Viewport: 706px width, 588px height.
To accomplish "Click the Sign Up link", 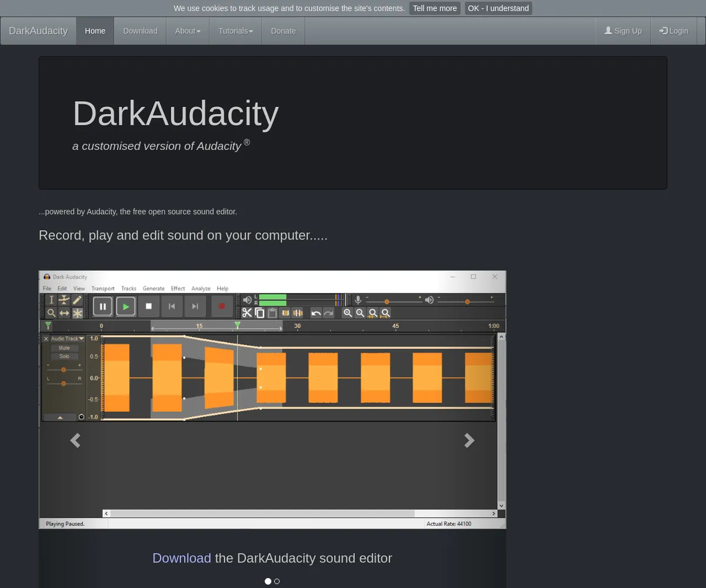I will 623,31.
